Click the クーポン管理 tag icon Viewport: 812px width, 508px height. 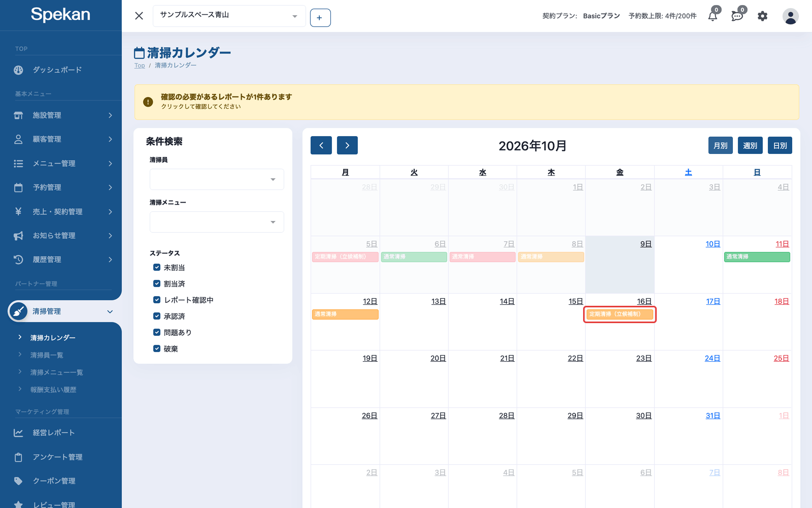pyautogui.click(x=18, y=481)
